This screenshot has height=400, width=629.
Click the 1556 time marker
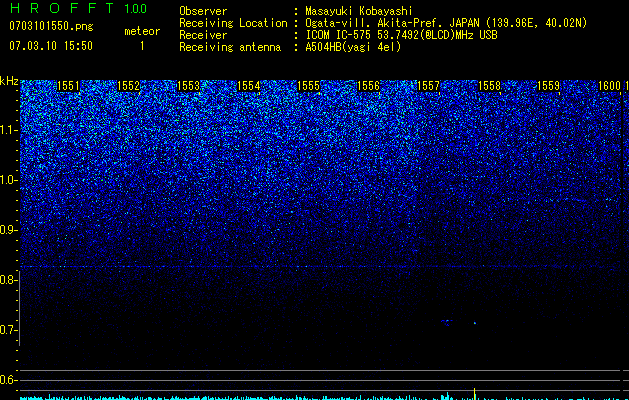[368, 86]
